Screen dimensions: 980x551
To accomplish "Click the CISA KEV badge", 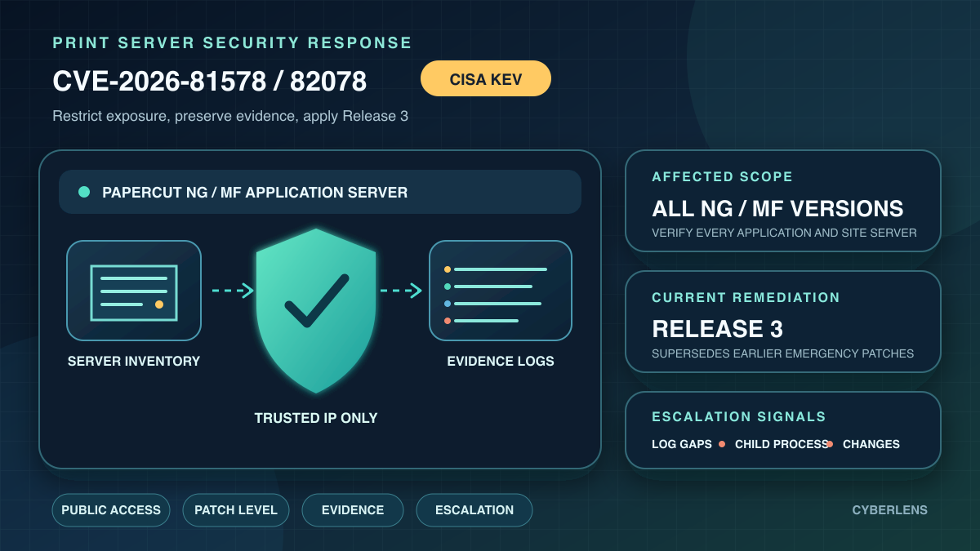I will [x=486, y=79].
